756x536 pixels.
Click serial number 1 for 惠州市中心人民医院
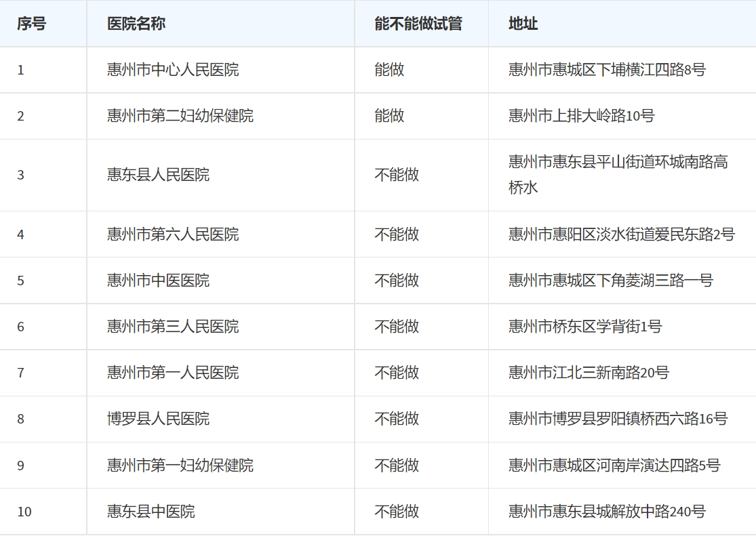point(21,70)
